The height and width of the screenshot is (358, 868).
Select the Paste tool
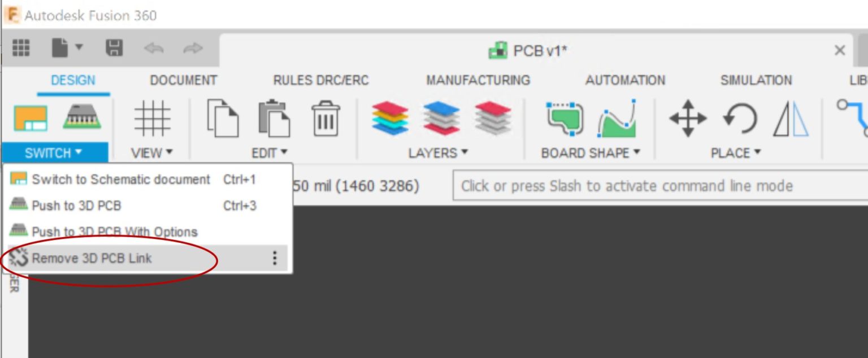pyautogui.click(x=271, y=119)
